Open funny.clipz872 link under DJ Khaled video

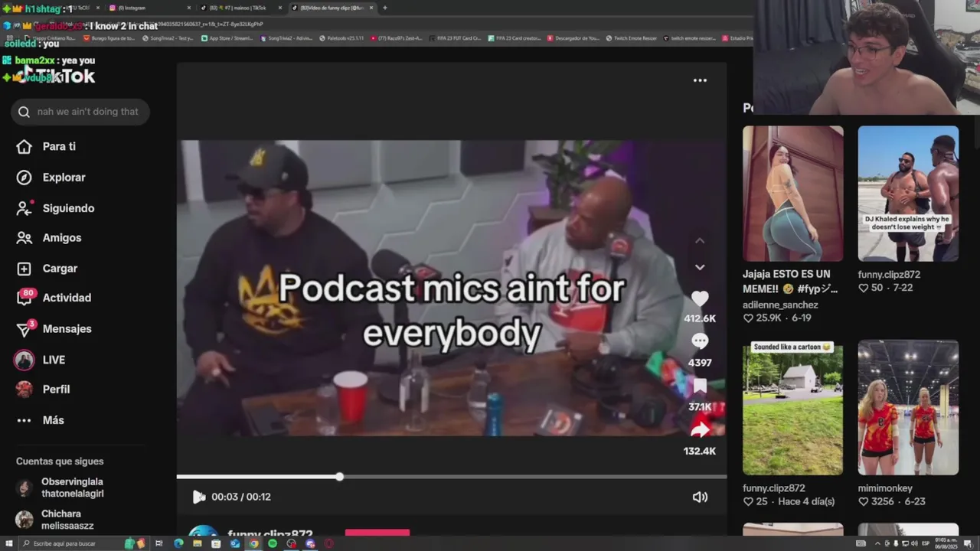click(889, 275)
